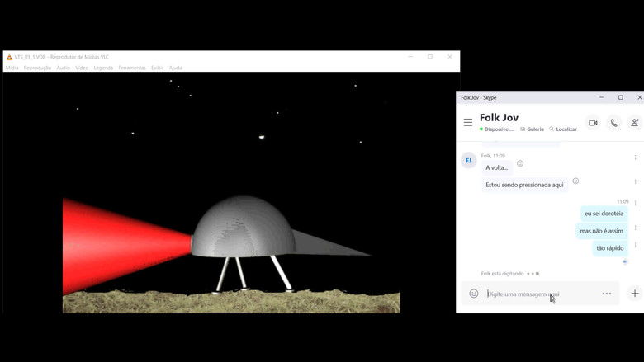Open the Mídia menu in VLC
The width and height of the screenshot is (644, 362).
pos(12,68)
